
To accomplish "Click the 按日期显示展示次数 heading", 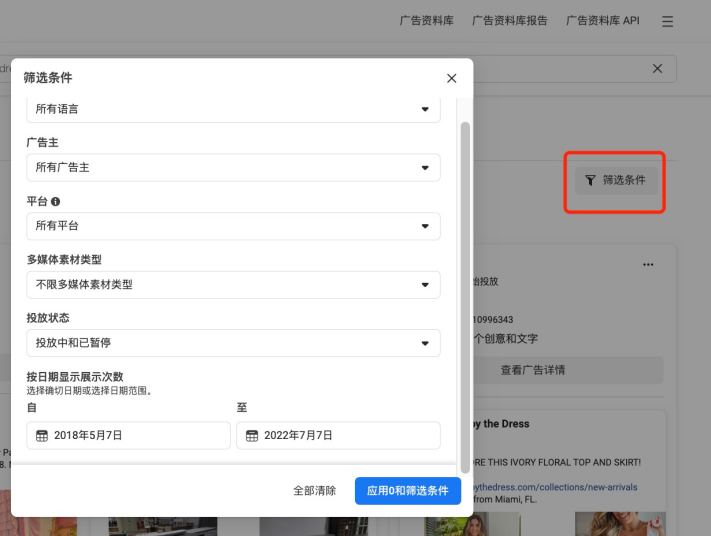I will [x=75, y=377].
